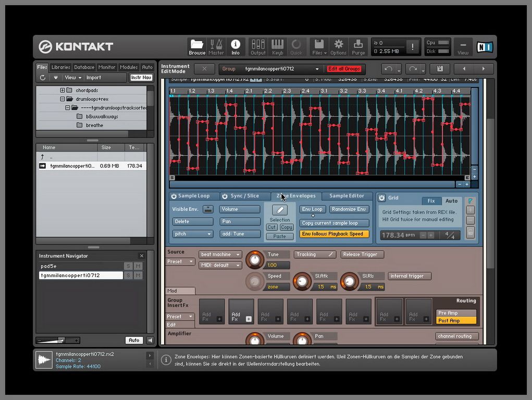532x400 pixels.
Task: Click the browser preview volume slider
Action: (x=58, y=340)
